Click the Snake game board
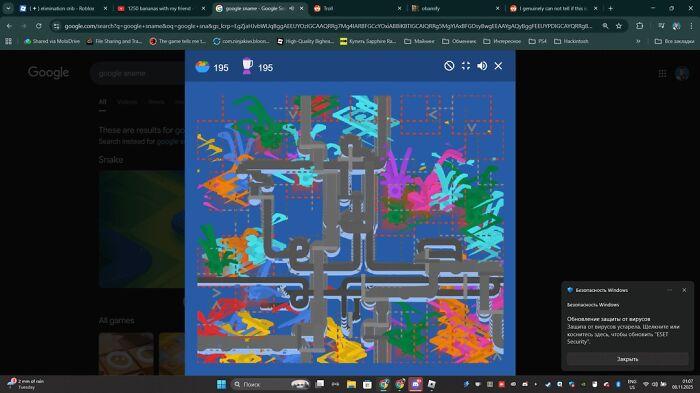The height and width of the screenshot is (393, 700). [x=350, y=229]
